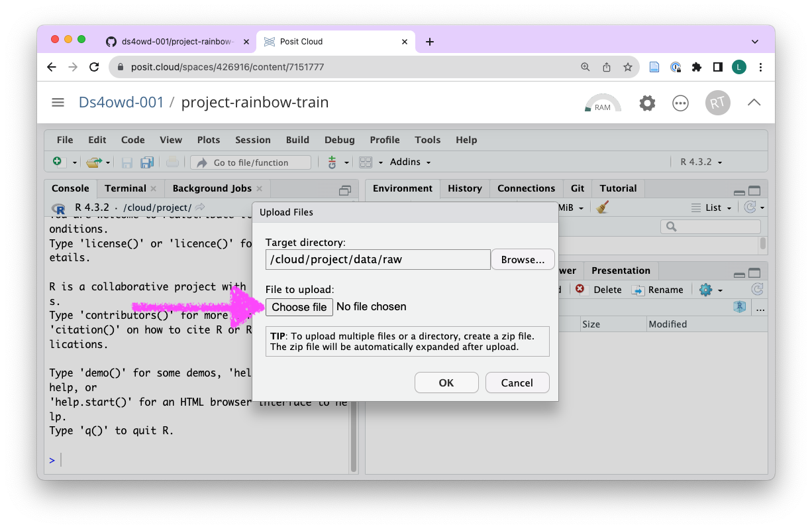Confirm upload with OK button

[446, 382]
